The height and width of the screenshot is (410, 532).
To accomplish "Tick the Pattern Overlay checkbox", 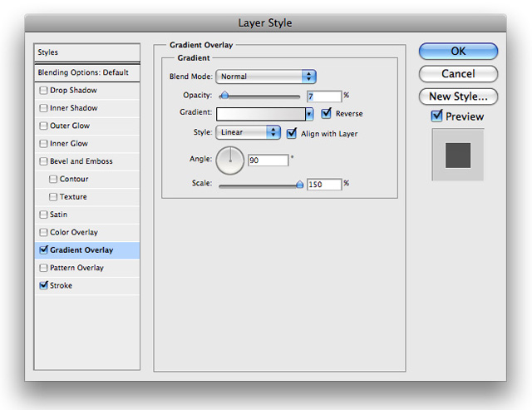I will [43, 268].
